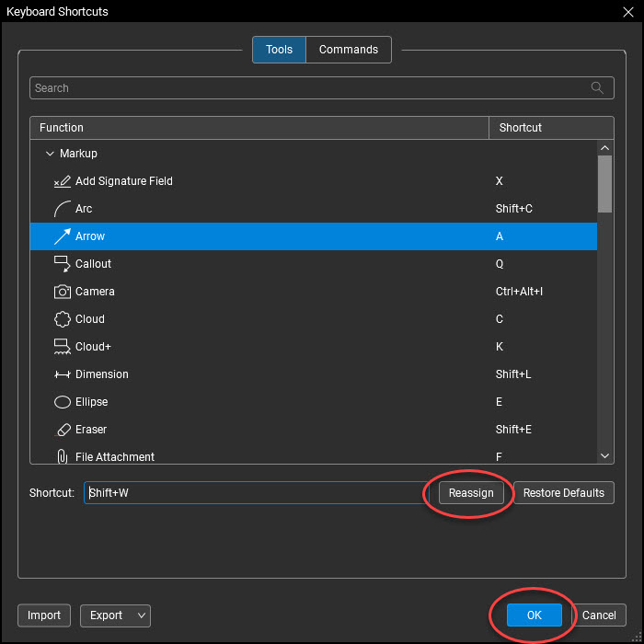
Task: Select the Tools tab
Action: tap(279, 50)
